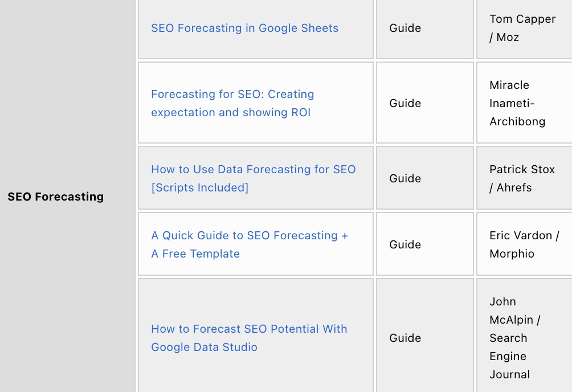Open the 'SEO Forecasting in Google Sheets' link
The width and height of the screenshot is (572, 392).
point(244,28)
